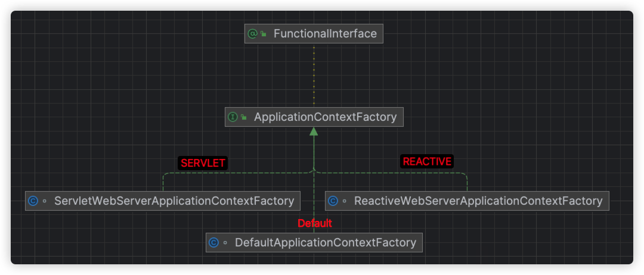The width and height of the screenshot is (644, 275).
Task: Click the lock icon beside ApplicationContextFactory
Action: (x=243, y=118)
